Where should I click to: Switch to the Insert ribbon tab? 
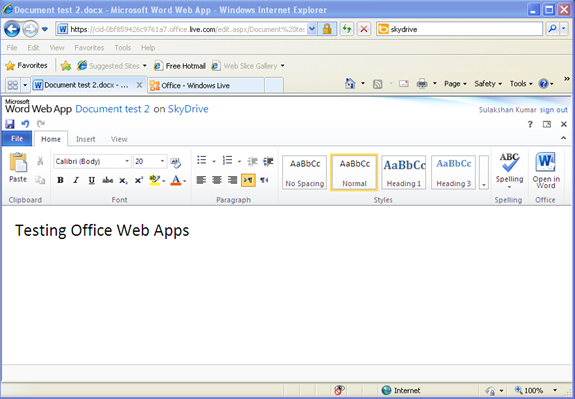[85, 139]
